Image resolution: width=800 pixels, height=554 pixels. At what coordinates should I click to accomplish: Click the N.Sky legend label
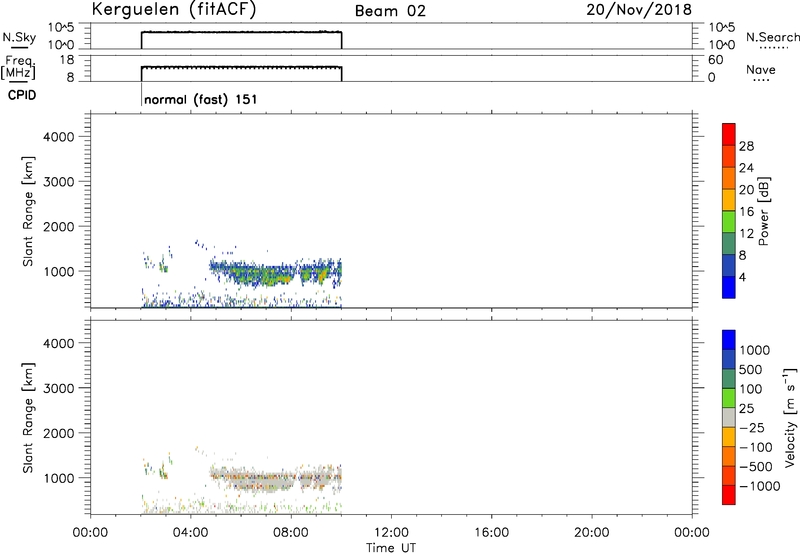[x=19, y=37]
